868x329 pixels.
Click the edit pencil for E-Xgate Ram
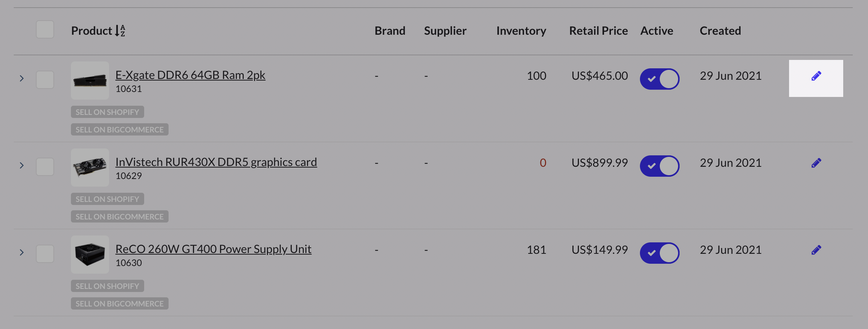(816, 77)
